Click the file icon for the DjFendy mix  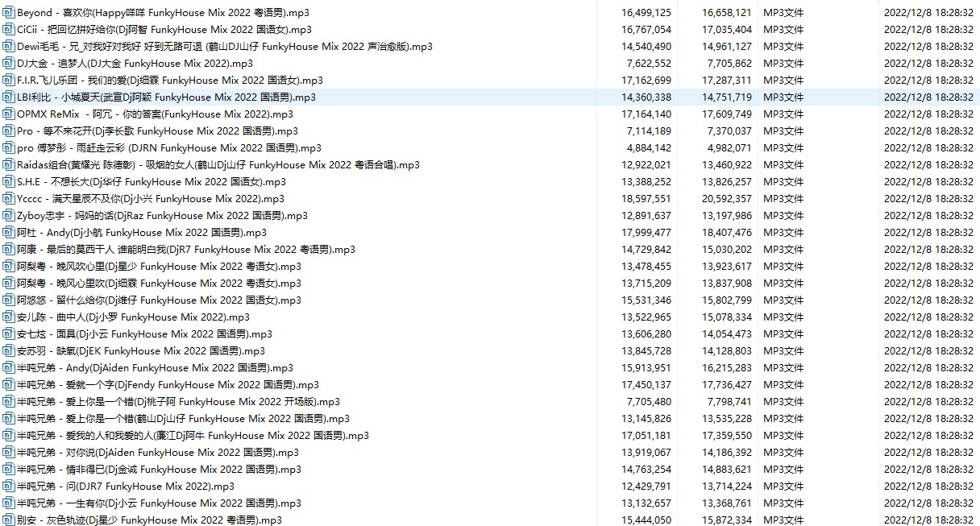click(x=9, y=385)
